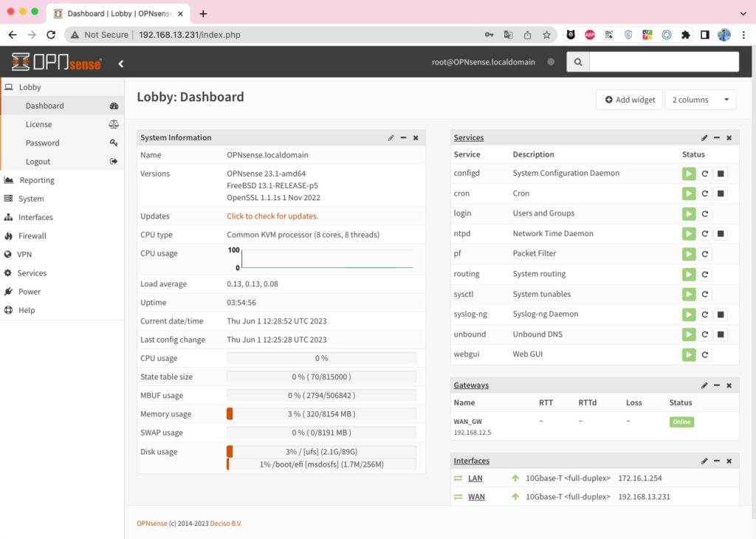Restart the cron service
This screenshot has width=756, height=539.
point(705,193)
